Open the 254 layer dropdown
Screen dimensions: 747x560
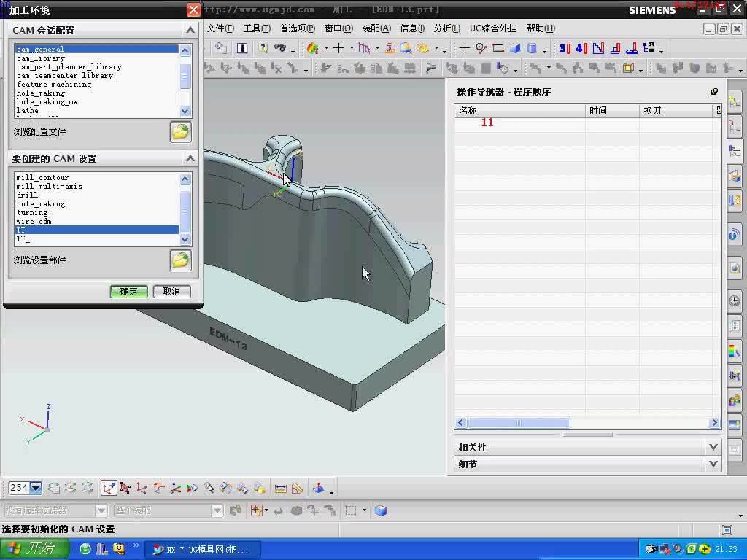pos(36,488)
